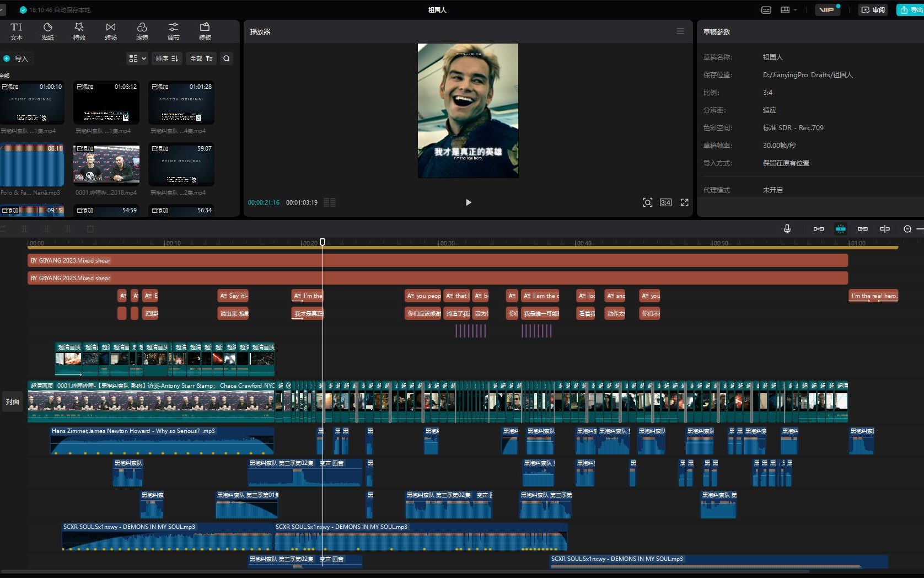
Task: Click the current timecode 00:00:21:16
Action: coord(264,202)
